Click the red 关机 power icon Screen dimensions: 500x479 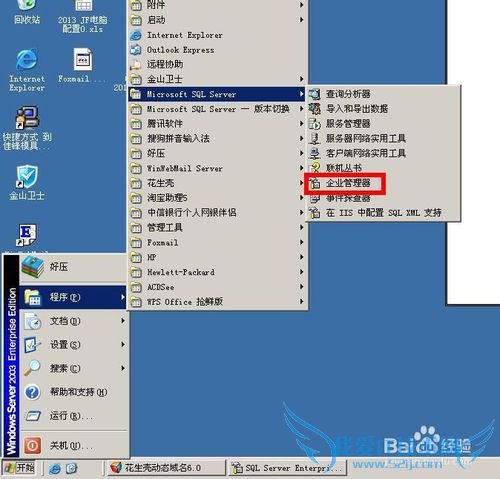32,445
